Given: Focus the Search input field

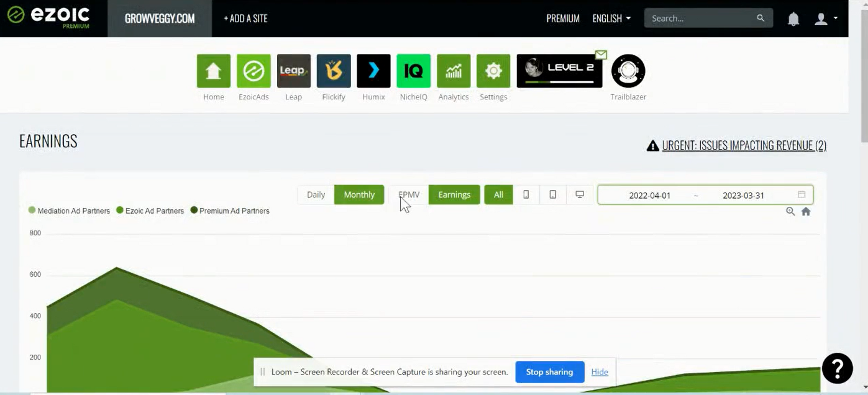Looking at the screenshot, I should (x=700, y=18).
